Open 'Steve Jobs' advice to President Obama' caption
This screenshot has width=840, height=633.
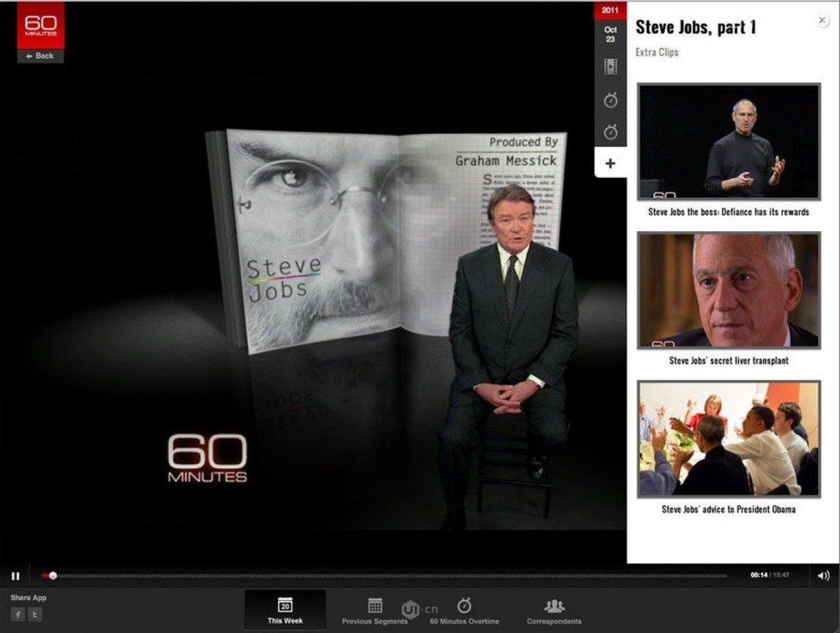point(728,509)
